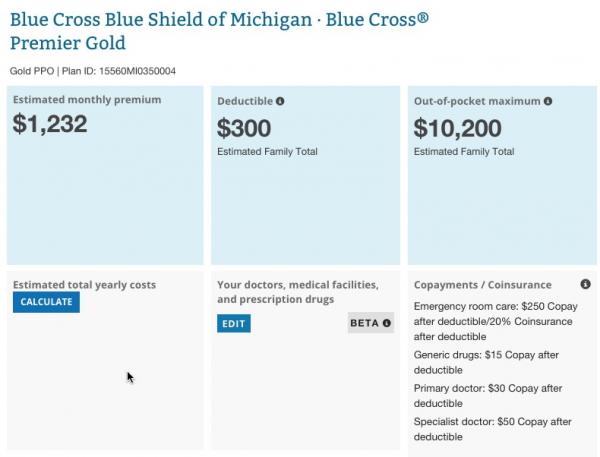Click the EDIT button for doctors and drugs
This screenshot has height=457, width=600.
click(x=234, y=323)
